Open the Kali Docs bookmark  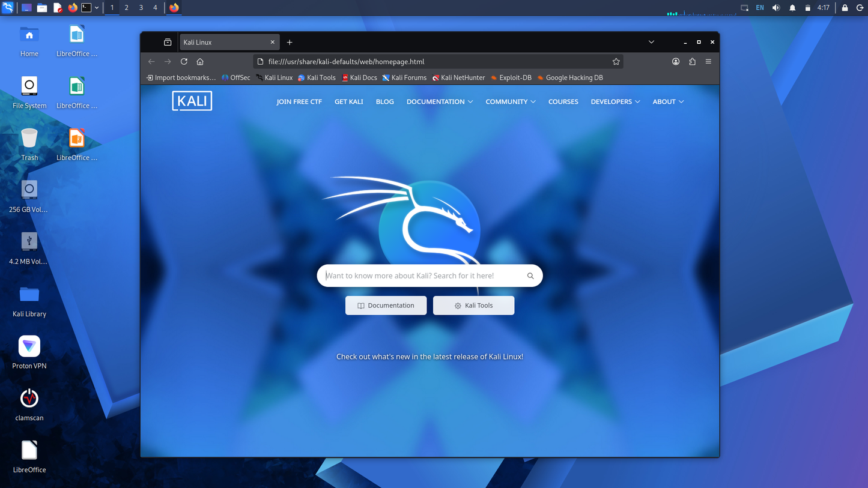coord(359,77)
